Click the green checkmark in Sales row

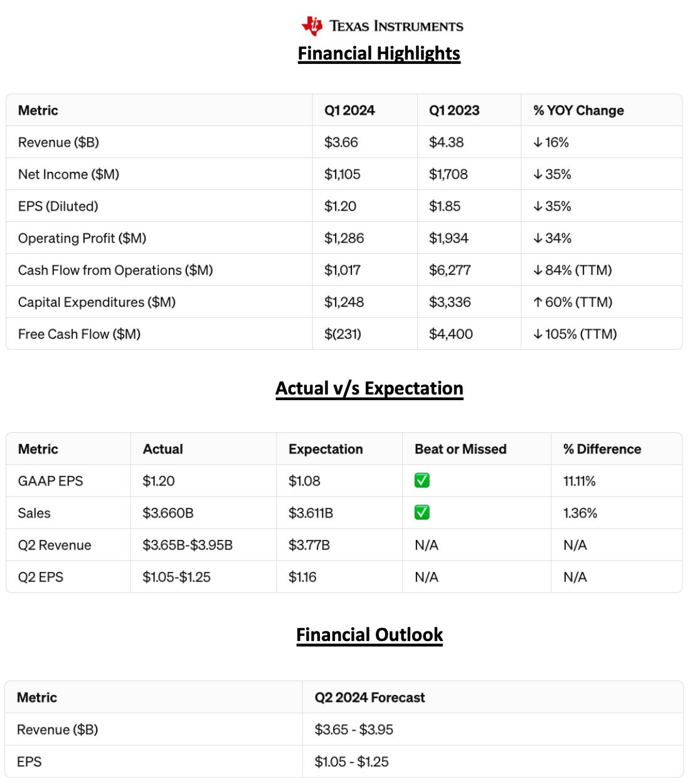422,513
